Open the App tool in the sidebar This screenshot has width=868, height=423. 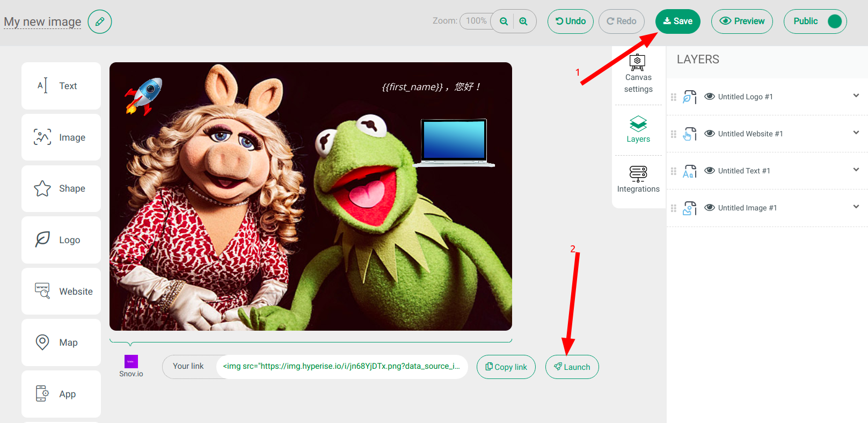[61, 394]
